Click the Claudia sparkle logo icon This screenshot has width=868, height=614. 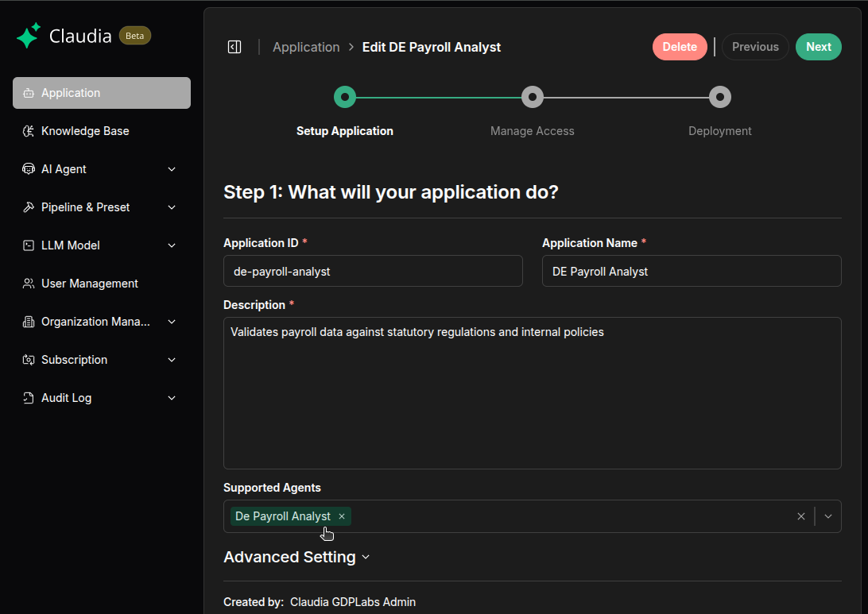29,36
